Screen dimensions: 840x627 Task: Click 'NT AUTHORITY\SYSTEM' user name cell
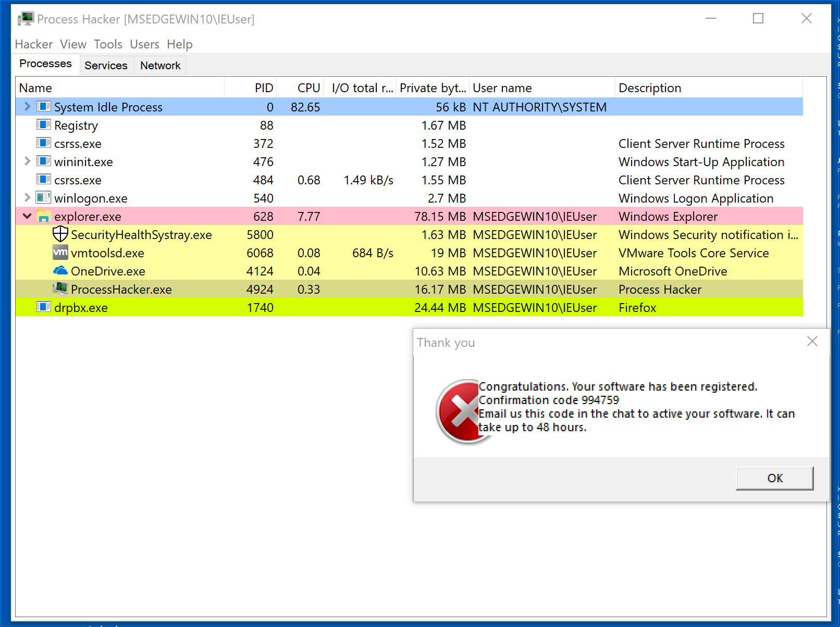point(540,107)
